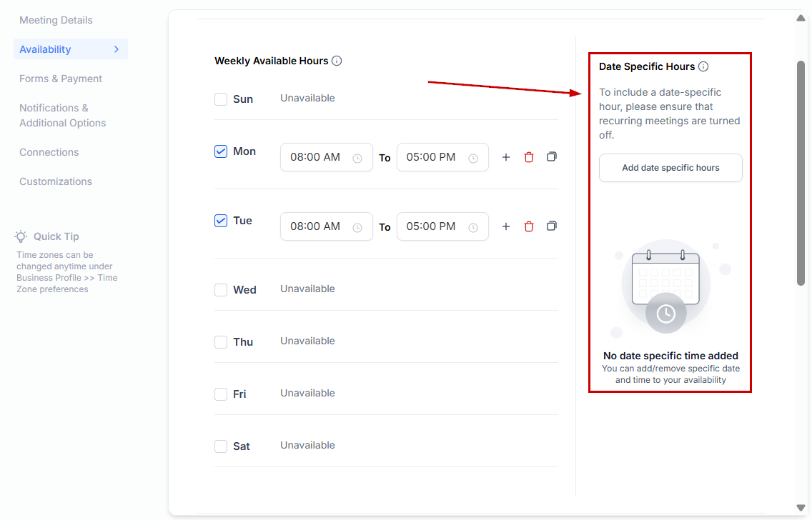Click info icon beside Date Specific Hours
This screenshot has height=520, width=812.
[703, 66]
